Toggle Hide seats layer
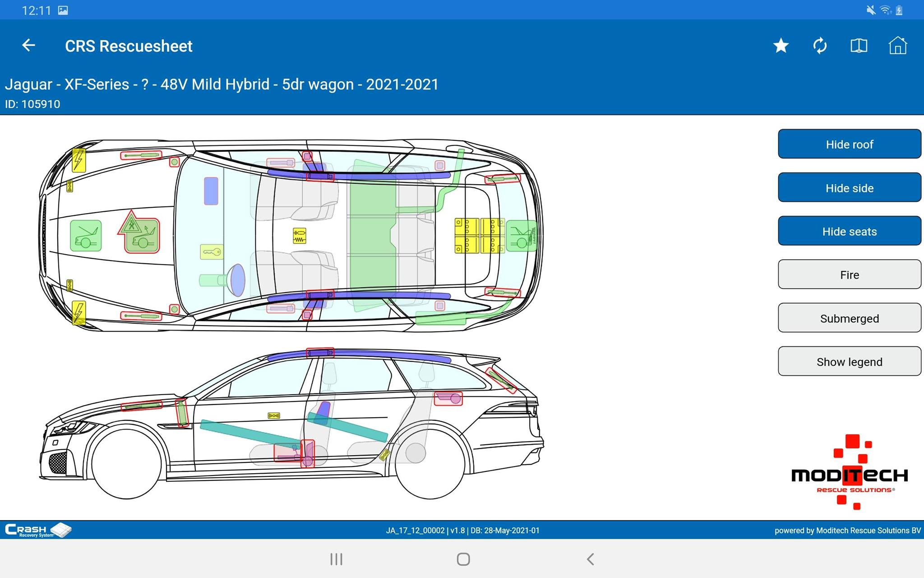The height and width of the screenshot is (578, 924). [x=850, y=231]
